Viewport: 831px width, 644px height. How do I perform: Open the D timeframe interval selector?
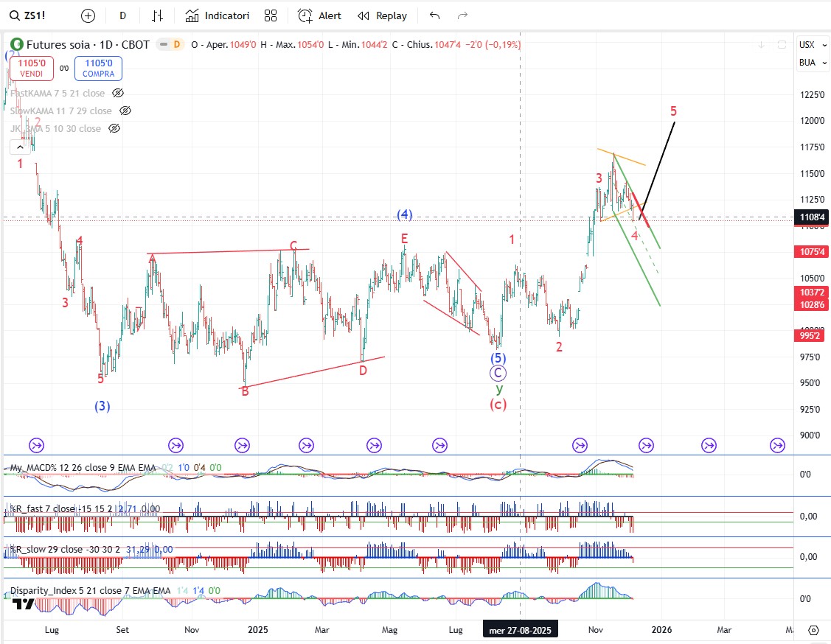coord(122,15)
